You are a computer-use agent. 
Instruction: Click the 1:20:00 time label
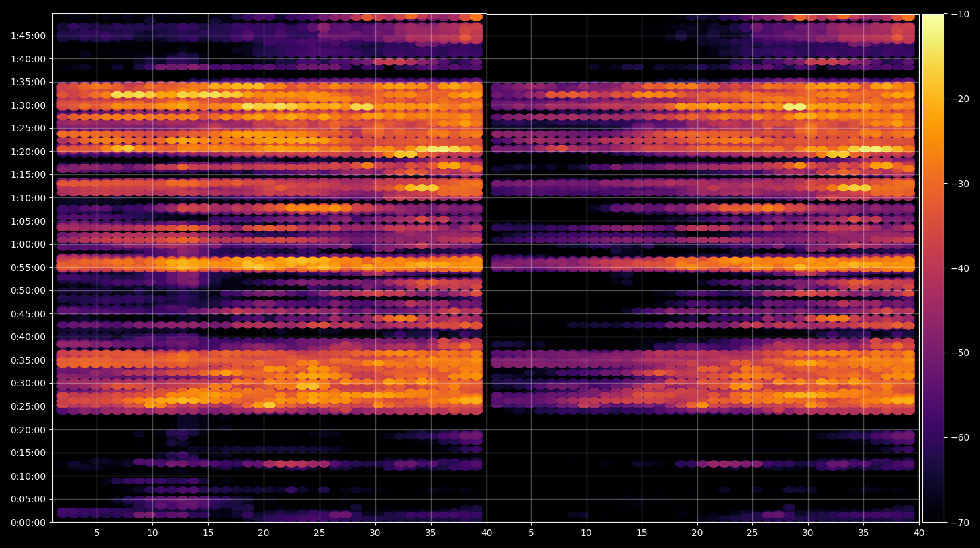[x=28, y=152]
